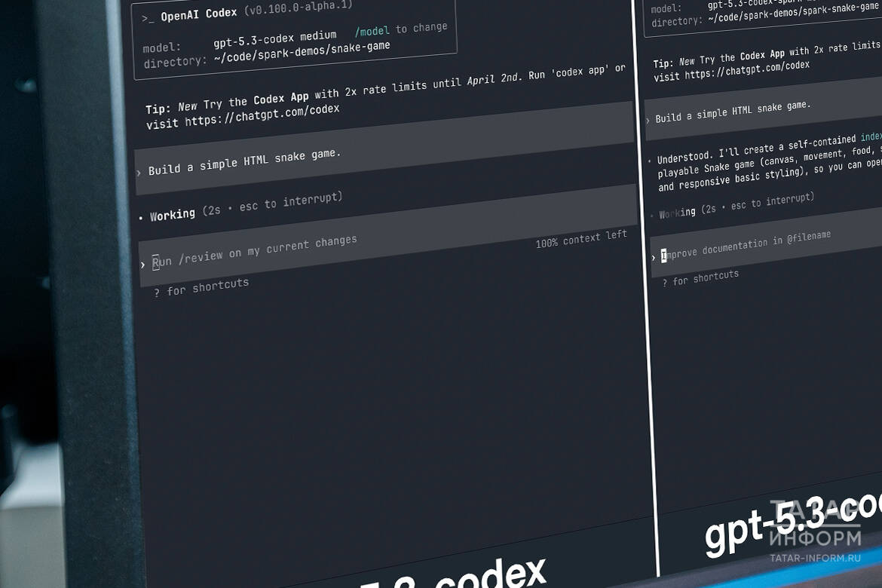Screen dimensions: 882x588
Task: Click the 'gpt-5.3-codex medium' model value
Action: point(274,40)
